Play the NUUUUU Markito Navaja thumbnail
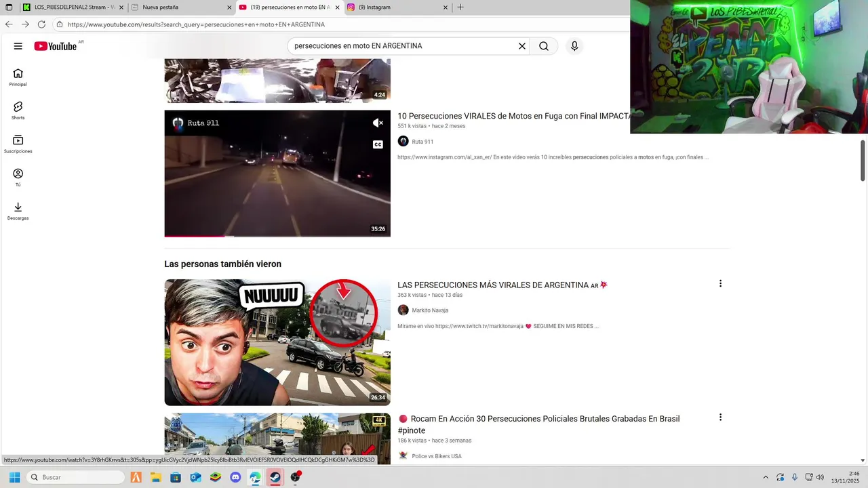 (277, 342)
